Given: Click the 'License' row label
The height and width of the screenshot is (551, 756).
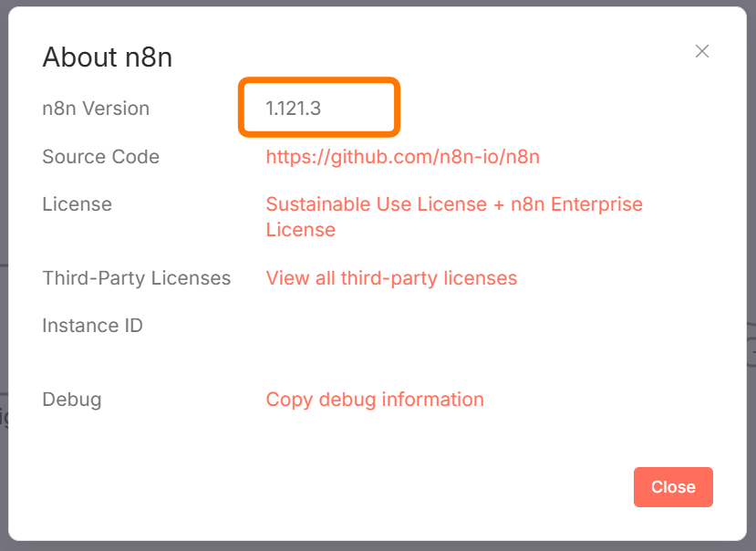Looking at the screenshot, I should pyautogui.click(x=77, y=204).
